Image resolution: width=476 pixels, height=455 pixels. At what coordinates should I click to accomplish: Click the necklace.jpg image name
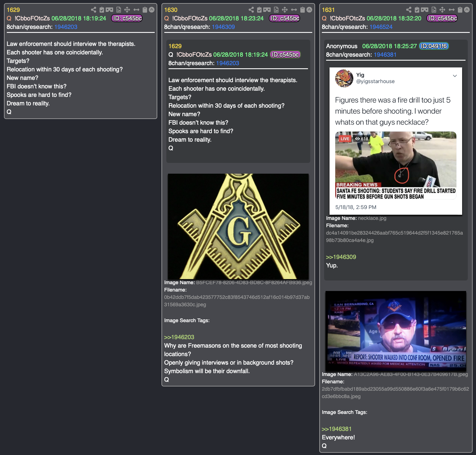tap(372, 218)
